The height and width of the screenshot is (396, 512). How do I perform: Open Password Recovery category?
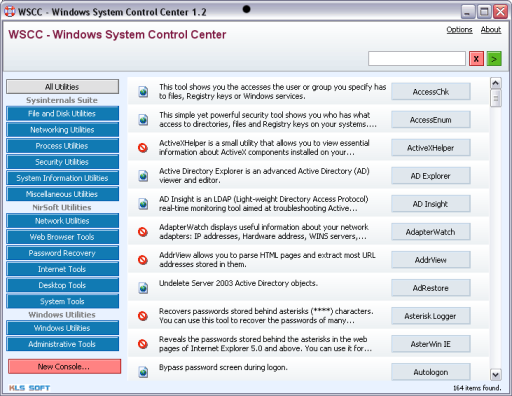click(62, 253)
